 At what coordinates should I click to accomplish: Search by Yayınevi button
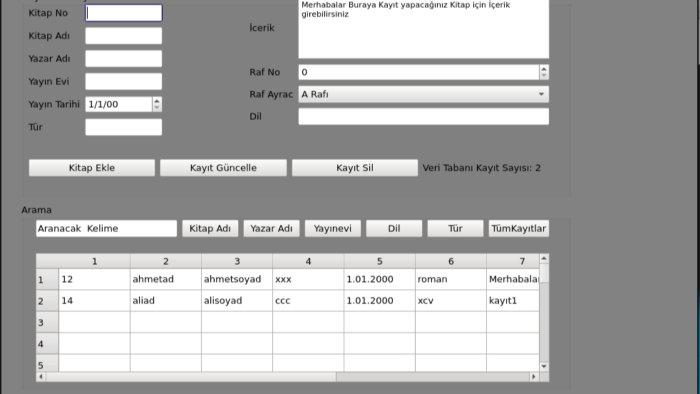tap(333, 228)
